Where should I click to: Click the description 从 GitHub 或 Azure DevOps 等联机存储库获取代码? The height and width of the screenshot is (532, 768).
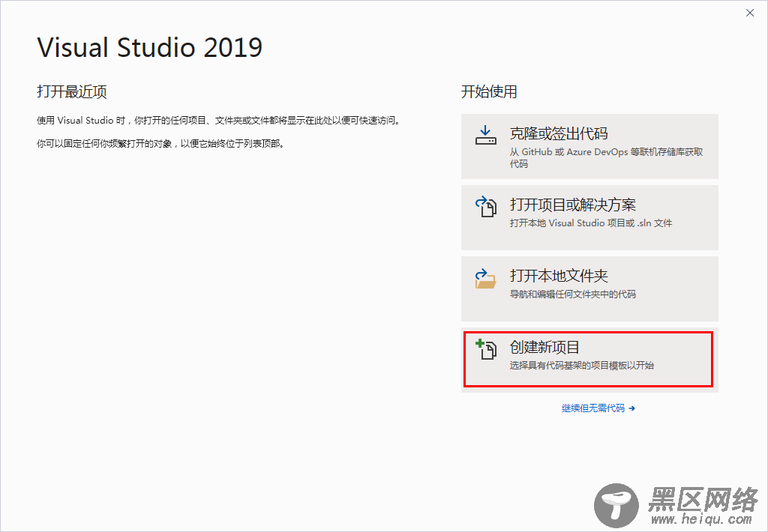tap(606, 157)
